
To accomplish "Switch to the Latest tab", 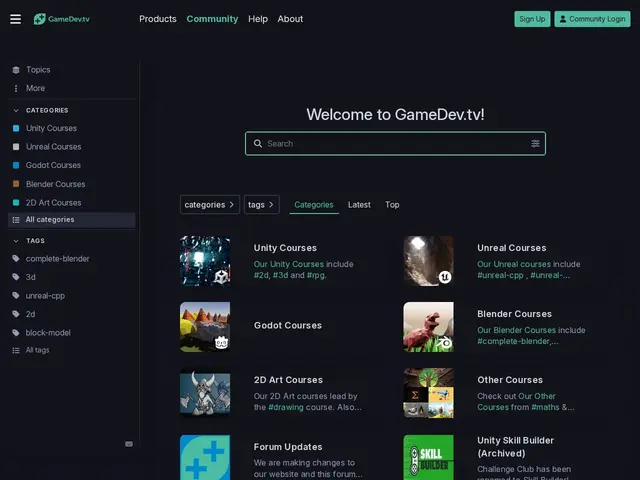I will pos(359,204).
